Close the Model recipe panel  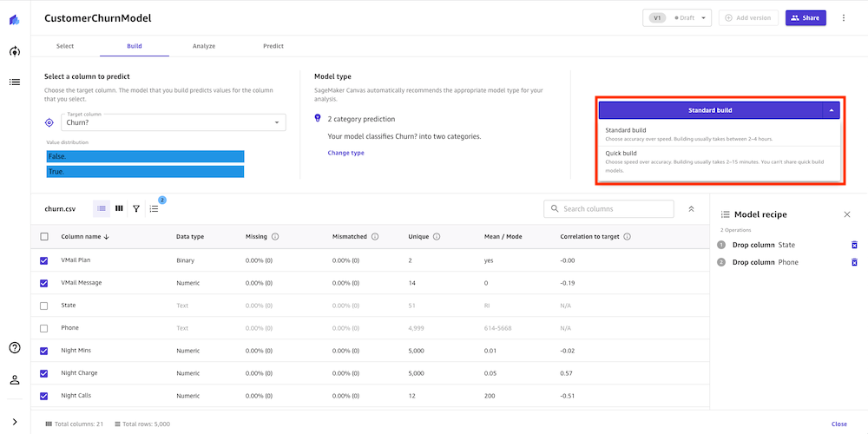(847, 214)
